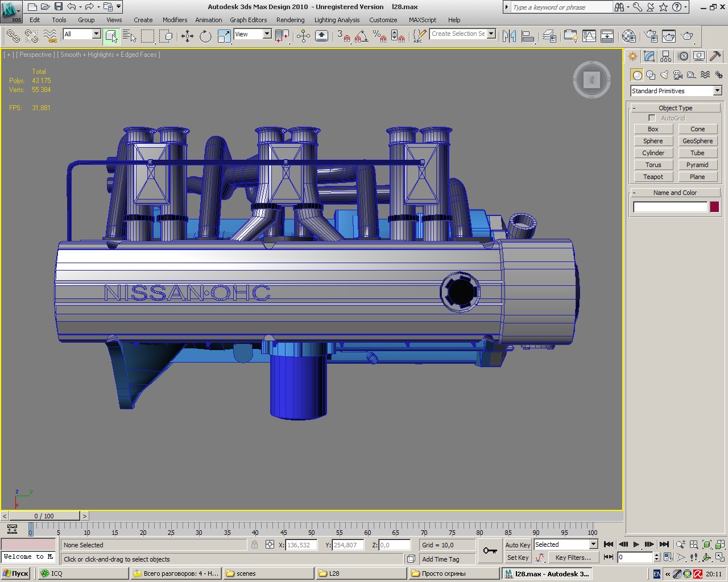The width and height of the screenshot is (728, 582).
Task: Click the Unlink Selection icon
Action: coord(31,36)
